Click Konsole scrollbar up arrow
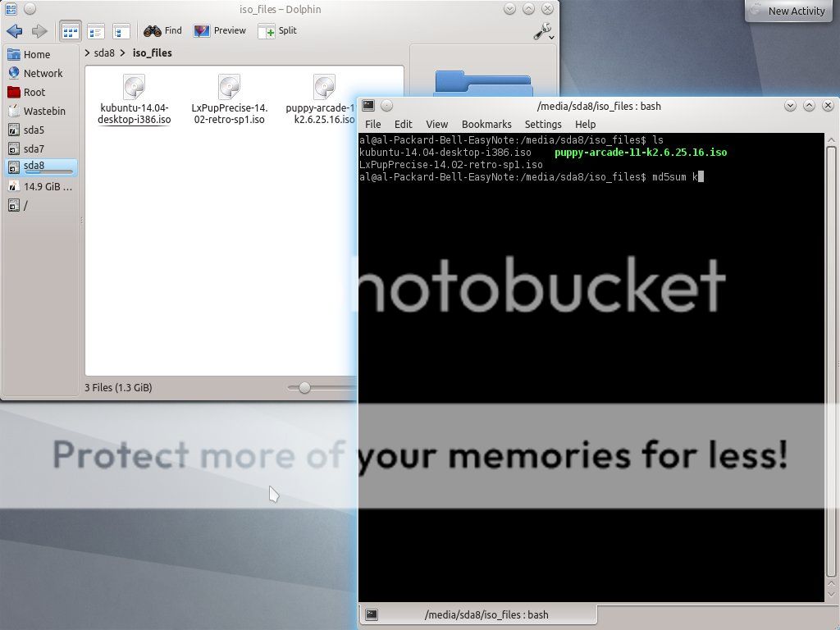The width and height of the screenshot is (840, 630). point(832,141)
